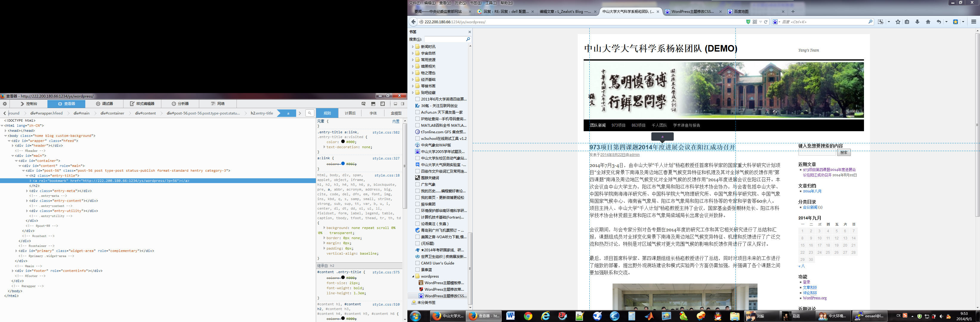980x322 pixels.
Task: Expand the div#primary node in markup tree
Action: [16, 251]
